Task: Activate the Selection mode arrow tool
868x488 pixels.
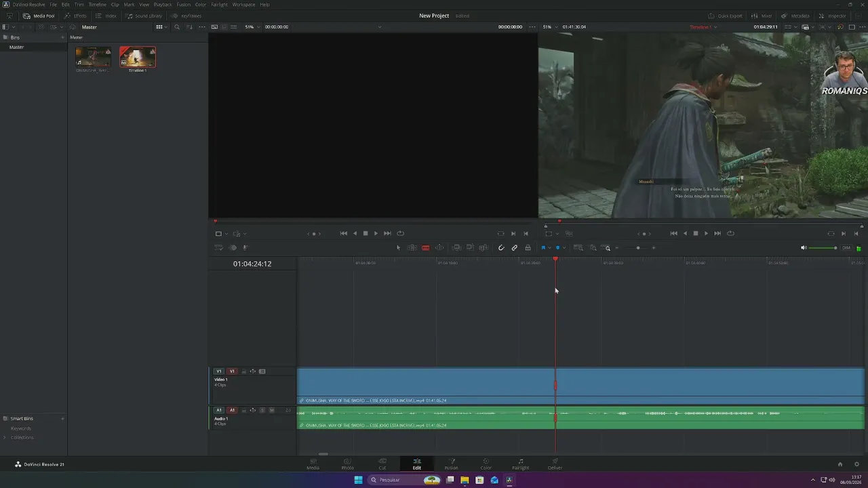Action: coord(399,248)
